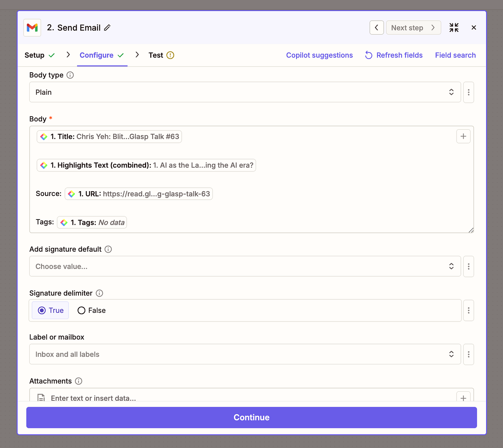Open options menu for Add signature default
The width and height of the screenshot is (503, 448).
click(468, 267)
